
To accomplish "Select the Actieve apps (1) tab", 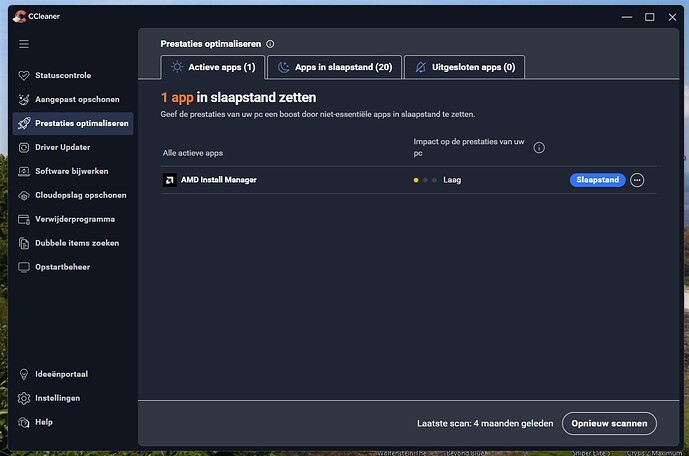I will coord(213,67).
